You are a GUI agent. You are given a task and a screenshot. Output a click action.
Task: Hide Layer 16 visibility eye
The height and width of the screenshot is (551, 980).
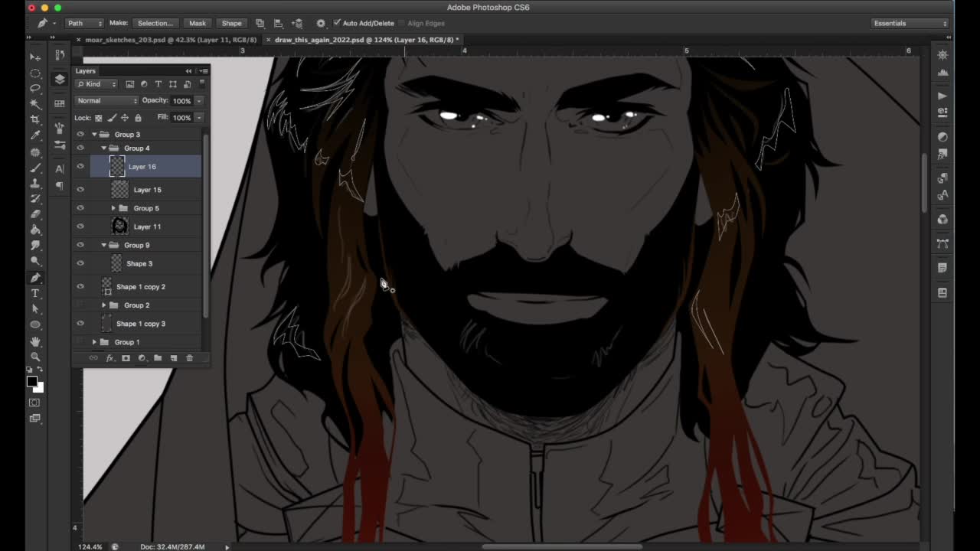pyautogui.click(x=80, y=166)
